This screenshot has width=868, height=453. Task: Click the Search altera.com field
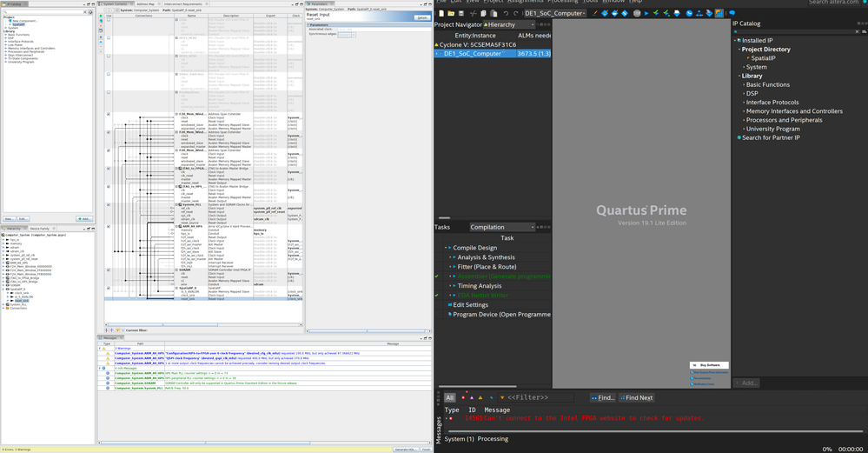(x=833, y=3)
